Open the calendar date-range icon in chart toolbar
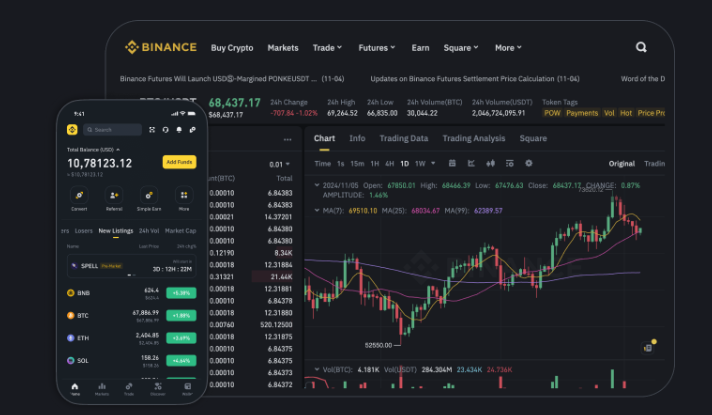Screen dimensions: 712x415 tap(452, 163)
